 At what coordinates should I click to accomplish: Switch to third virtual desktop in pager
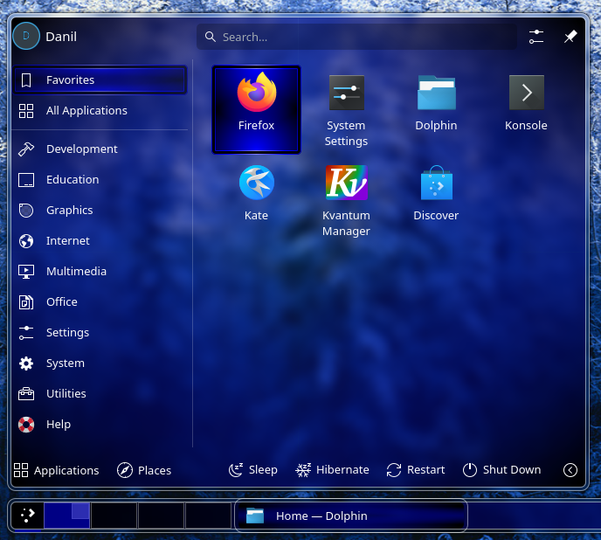pos(161,515)
